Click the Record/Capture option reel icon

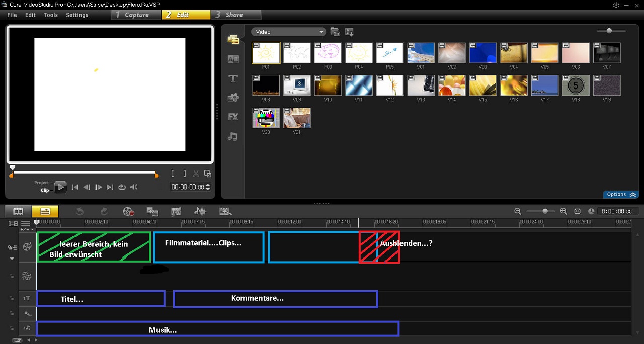pyautogui.click(x=129, y=212)
